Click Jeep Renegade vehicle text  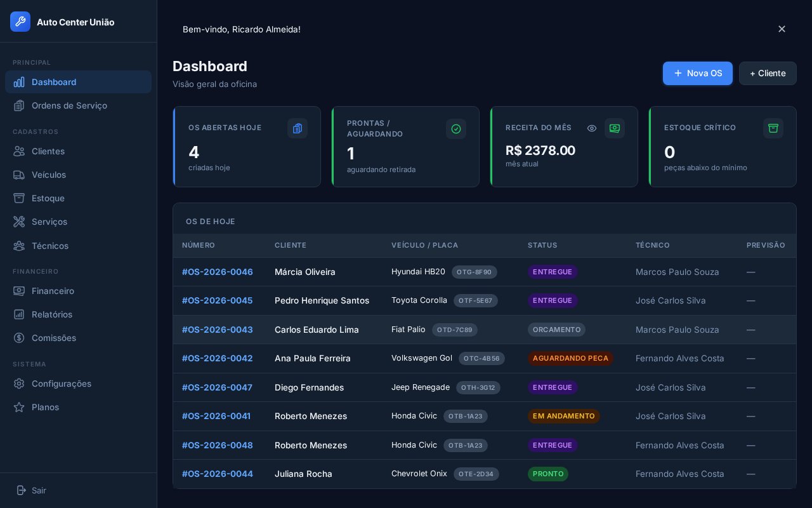click(x=421, y=387)
